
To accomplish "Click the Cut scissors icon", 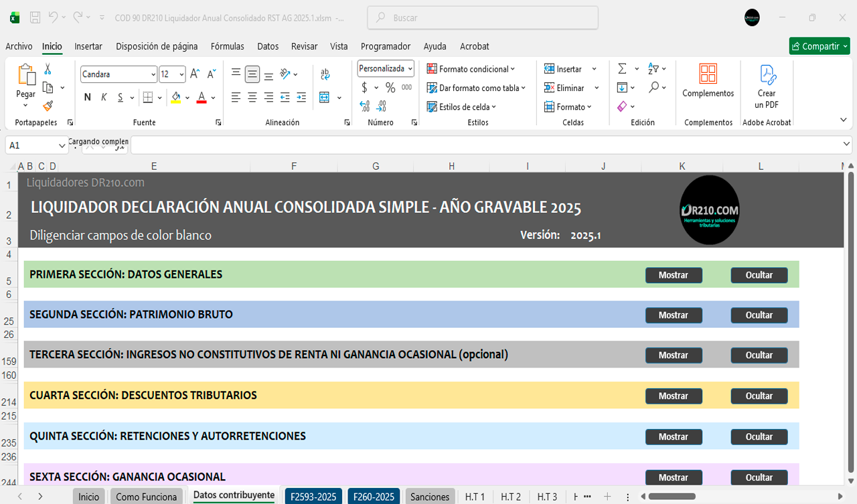I will pos(48,69).
